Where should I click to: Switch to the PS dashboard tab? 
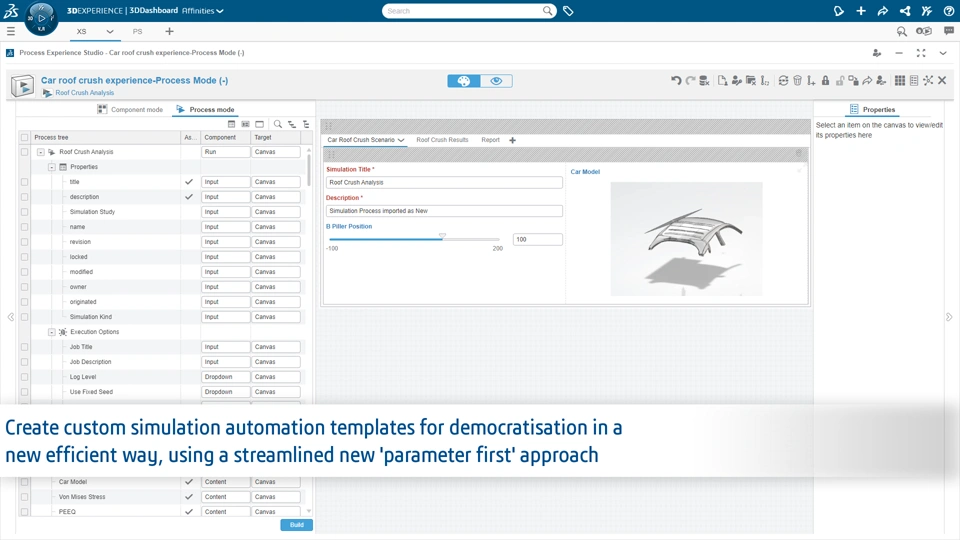(137, 31)
